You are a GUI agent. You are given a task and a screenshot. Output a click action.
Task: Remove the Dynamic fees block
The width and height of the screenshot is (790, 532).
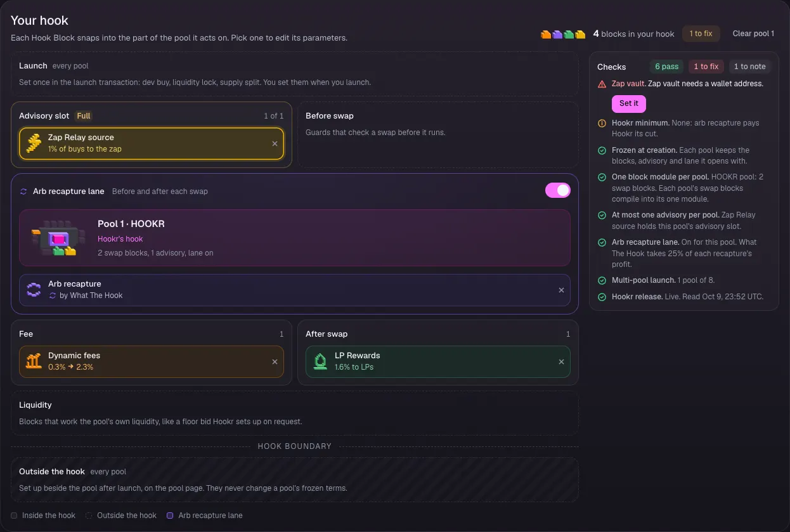(x=275, y=362)
